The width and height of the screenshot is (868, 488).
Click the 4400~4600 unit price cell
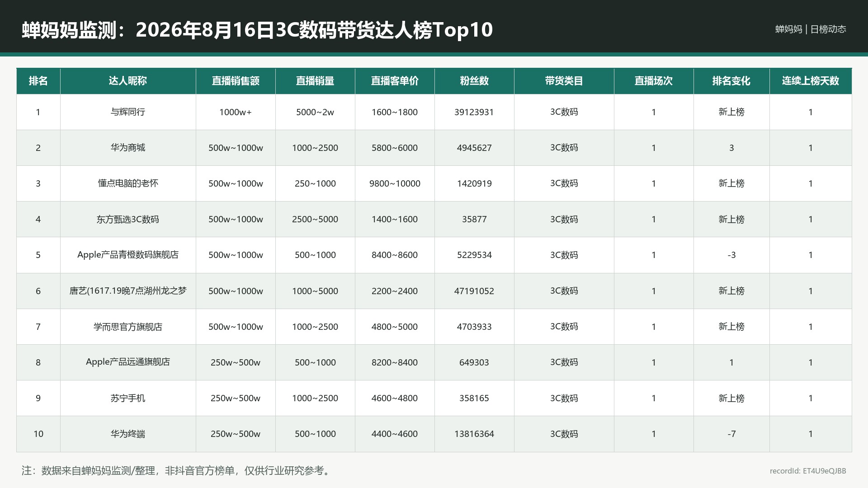[395, 434]
